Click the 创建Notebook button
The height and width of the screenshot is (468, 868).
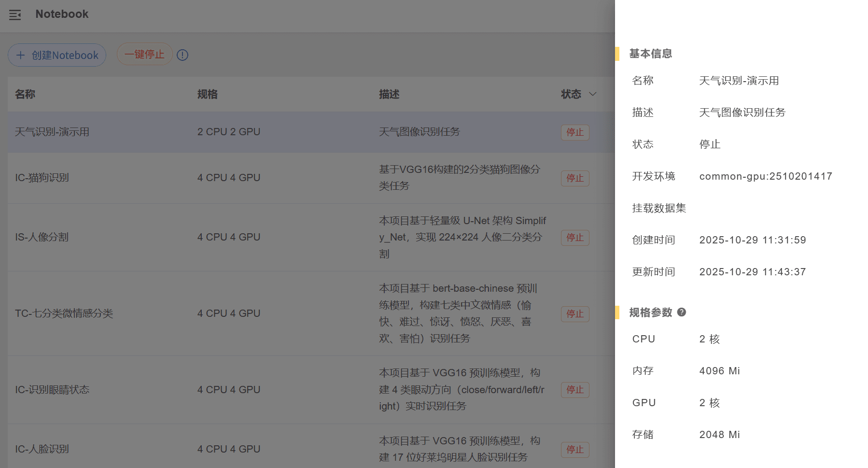pyautogui.click(x=57, y=55)
